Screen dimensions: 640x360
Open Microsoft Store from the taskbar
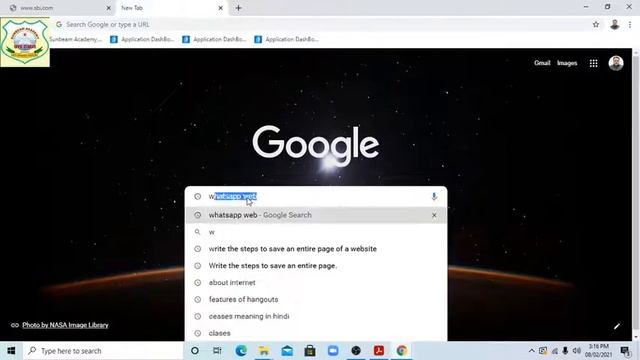[x=310, y=351]
